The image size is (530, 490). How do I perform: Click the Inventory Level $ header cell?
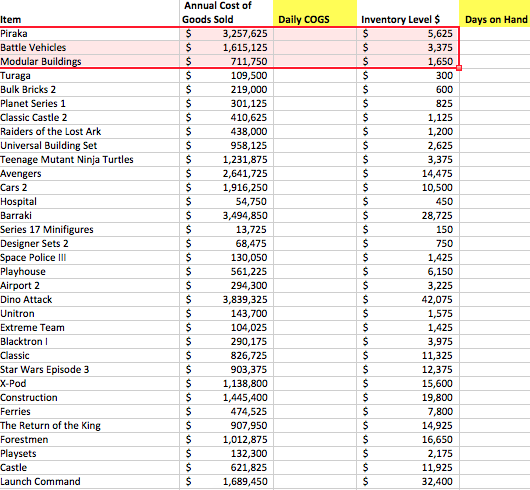[x=408, y=13]
